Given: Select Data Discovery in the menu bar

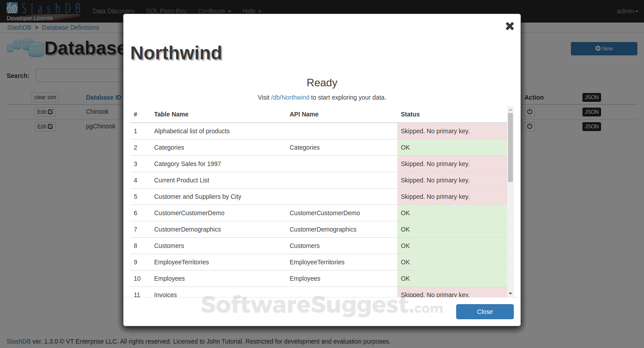Looking at the screenshot, I should [113, 11].
